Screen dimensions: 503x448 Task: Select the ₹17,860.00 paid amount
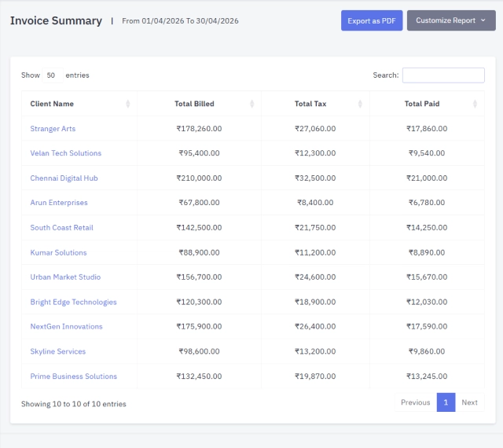click(427, 129)
